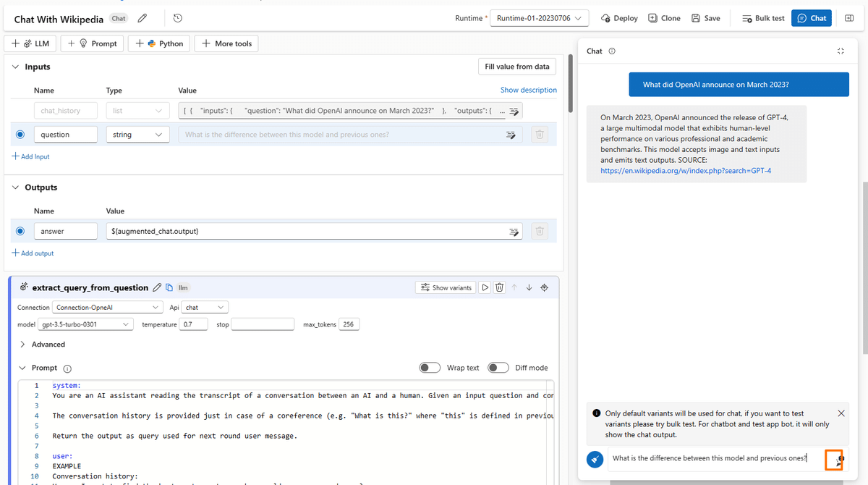Click the locate-node target icon
The width and height of the screenshot is (868, 485).
[x=545, y=287]
